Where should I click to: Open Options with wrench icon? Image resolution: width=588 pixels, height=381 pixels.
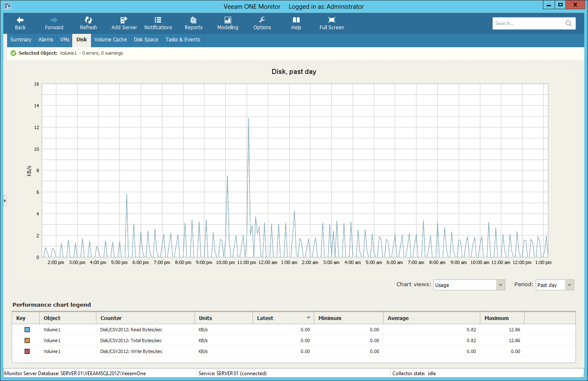(262, 23)
